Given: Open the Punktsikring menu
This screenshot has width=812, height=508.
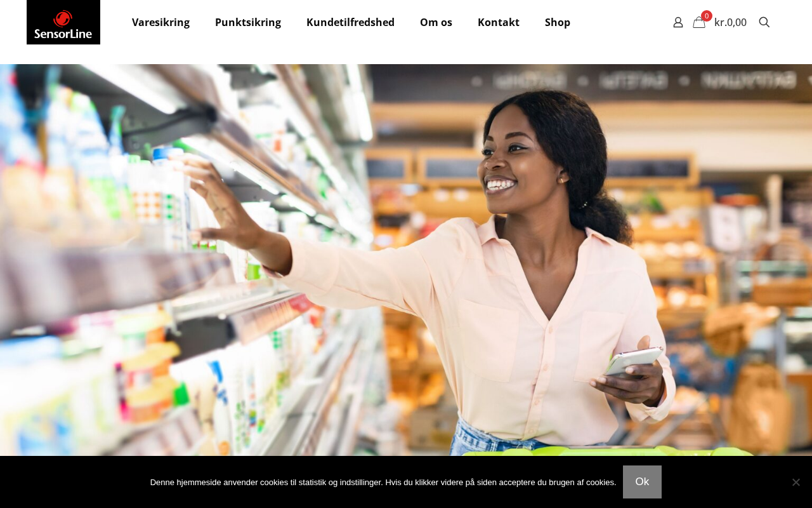Looking at the screenshot, I should click(x=248, y=22).
